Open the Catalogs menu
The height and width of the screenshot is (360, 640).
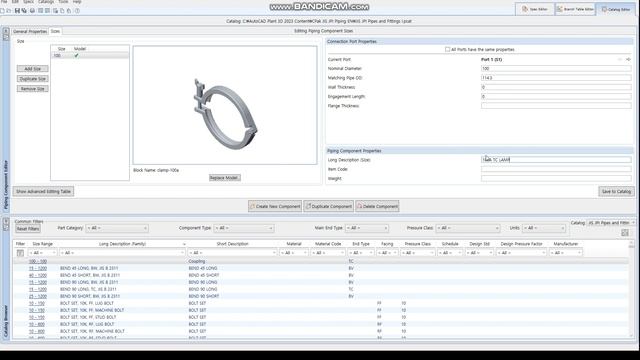click(46, 2)
